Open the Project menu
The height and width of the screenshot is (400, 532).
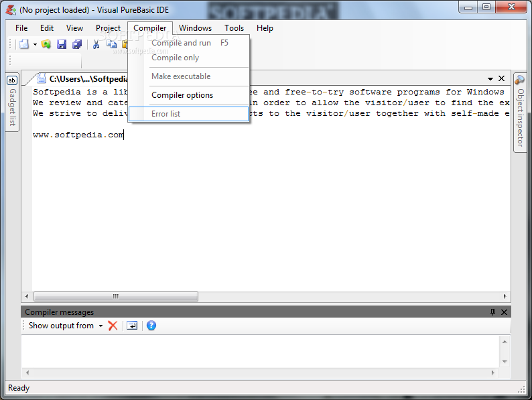(x=108, y=28)
